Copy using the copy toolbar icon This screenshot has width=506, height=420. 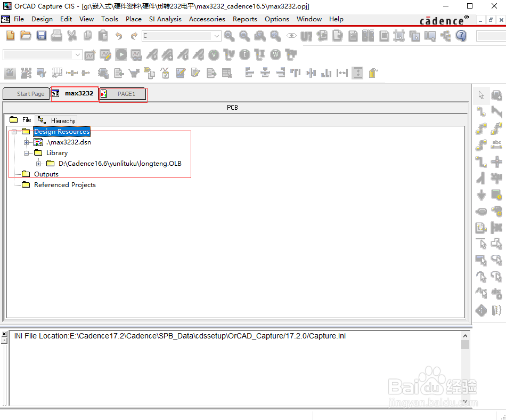click(88, 36)
